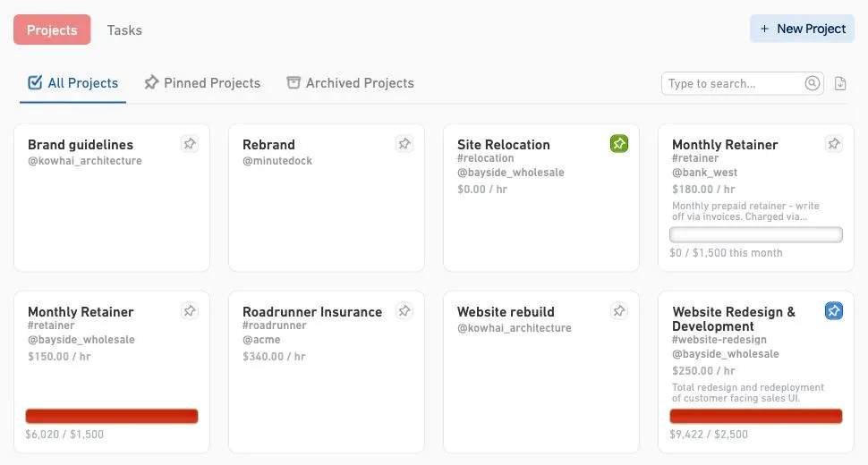Pin the bayside_wholesale Monthly Retainer project
This screenshot has width=868, height=465.
click(x=190, y=310)
